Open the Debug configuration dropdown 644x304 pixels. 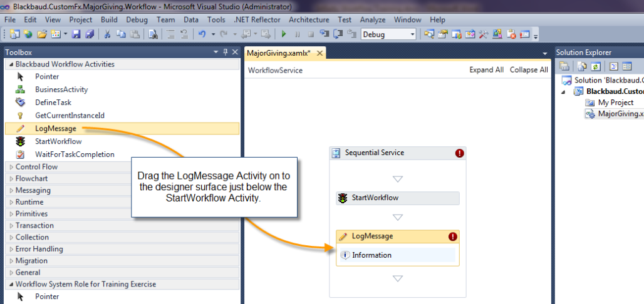388,34
